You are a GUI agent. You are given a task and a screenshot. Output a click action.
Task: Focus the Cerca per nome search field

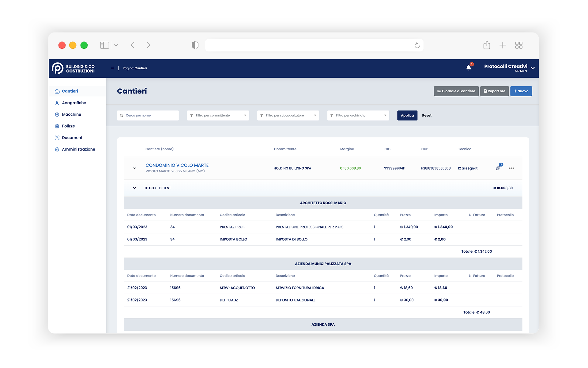pyautogui.click(x=148, y=115)
